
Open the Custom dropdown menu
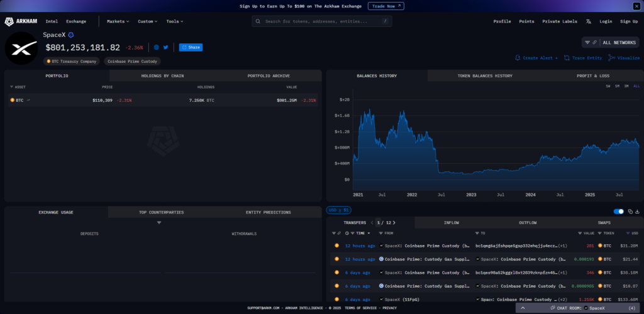(x=148, y=21)
